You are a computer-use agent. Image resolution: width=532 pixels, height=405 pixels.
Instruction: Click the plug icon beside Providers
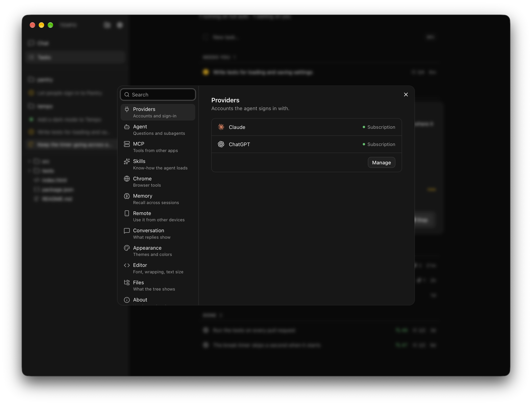click(127, 109)
